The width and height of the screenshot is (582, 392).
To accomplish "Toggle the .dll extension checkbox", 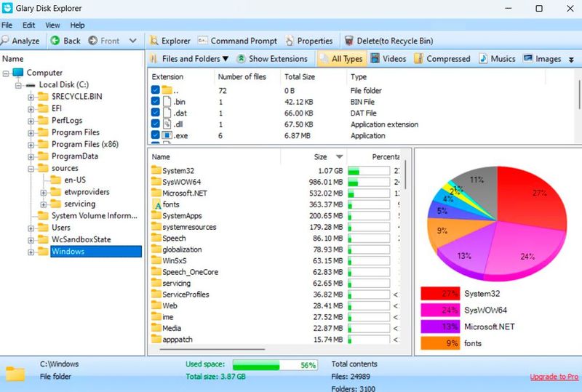I will tap(156, 124).
